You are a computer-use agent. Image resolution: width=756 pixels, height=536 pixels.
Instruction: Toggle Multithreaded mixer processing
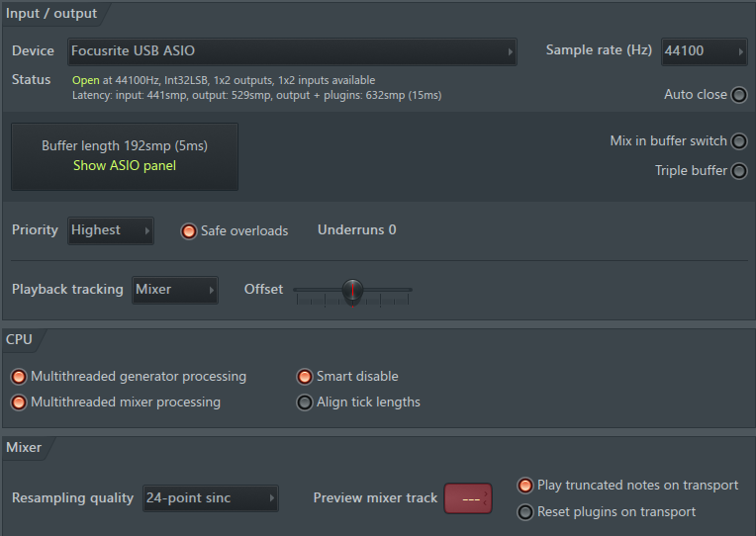coord(19,402)
